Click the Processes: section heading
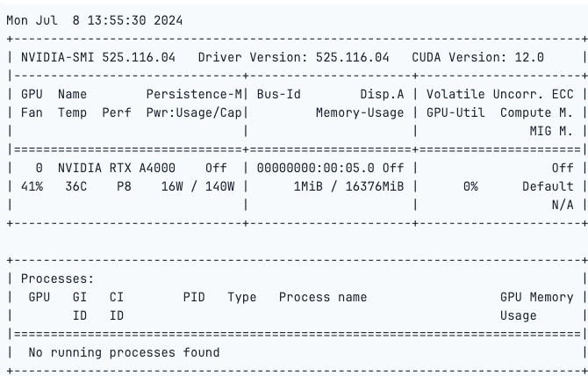588x376 pixels. 57,278
